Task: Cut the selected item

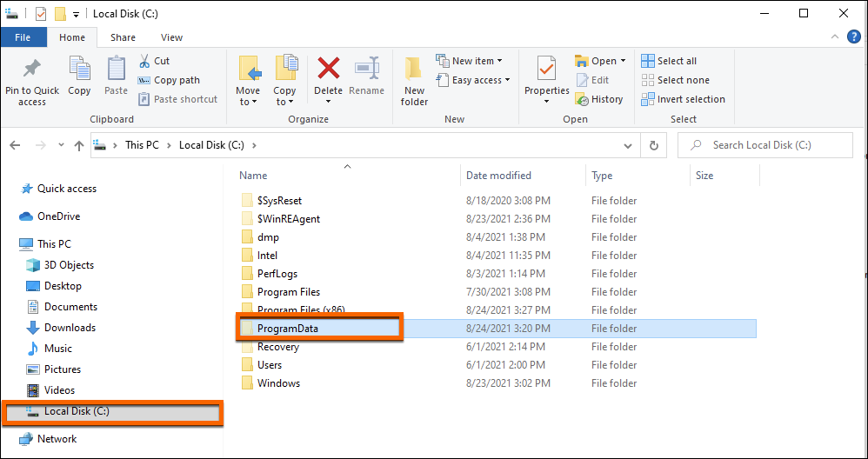Action: [154, 61]
